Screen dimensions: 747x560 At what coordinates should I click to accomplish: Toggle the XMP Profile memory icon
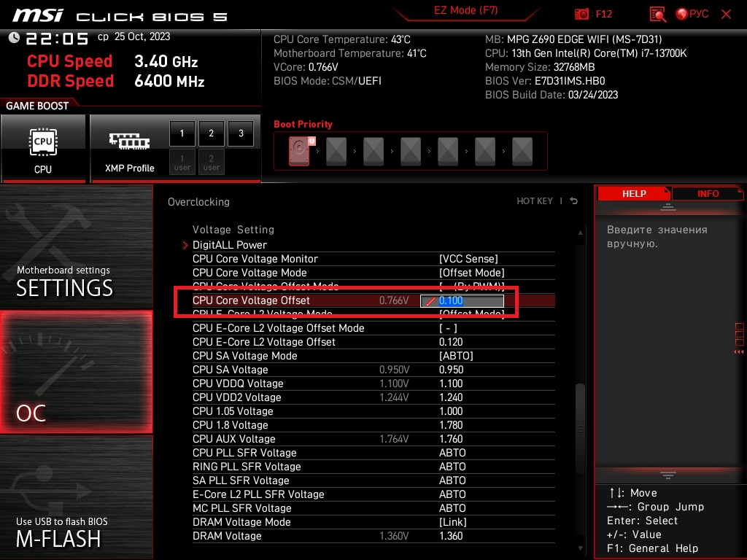(129, 141)
